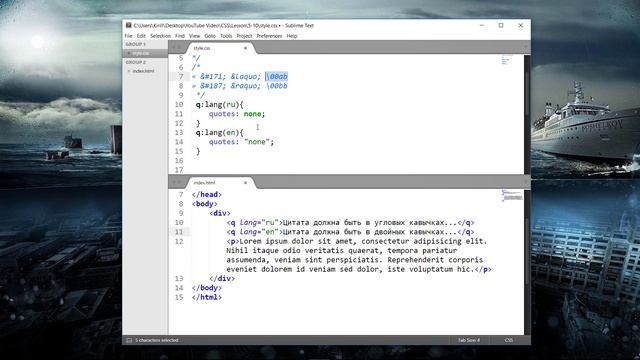Click line number 11 in the index.html gutter
The image size is (640, 360).
(x=179, y=232)
